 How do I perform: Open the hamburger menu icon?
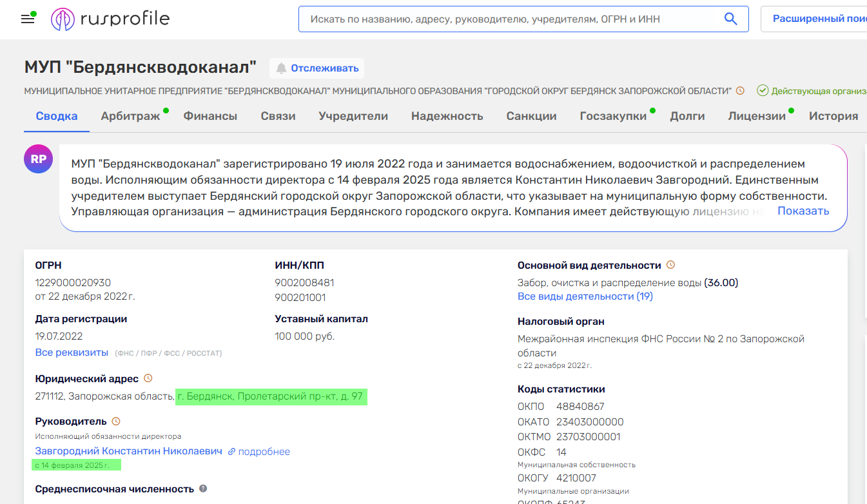click(26, 18)
